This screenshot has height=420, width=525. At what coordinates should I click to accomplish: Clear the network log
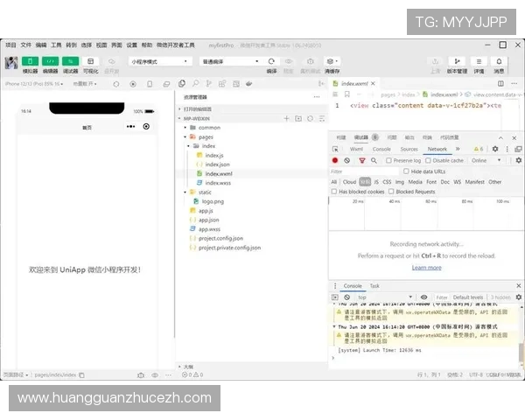346,160
